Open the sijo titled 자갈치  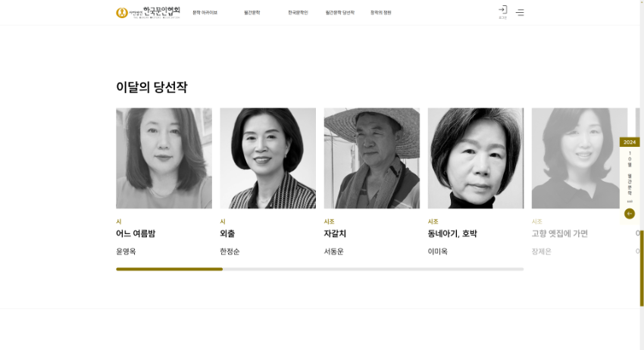335,234
